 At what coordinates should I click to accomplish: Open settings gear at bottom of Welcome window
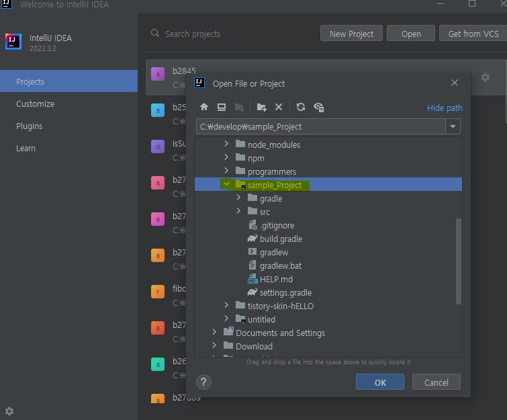[9, 411]
